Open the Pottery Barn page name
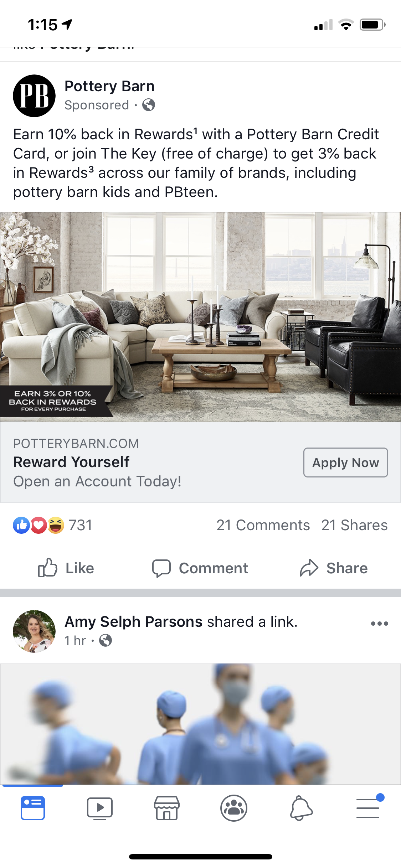The height and width of the screenshot is (868, 401). tap(109, 86)
